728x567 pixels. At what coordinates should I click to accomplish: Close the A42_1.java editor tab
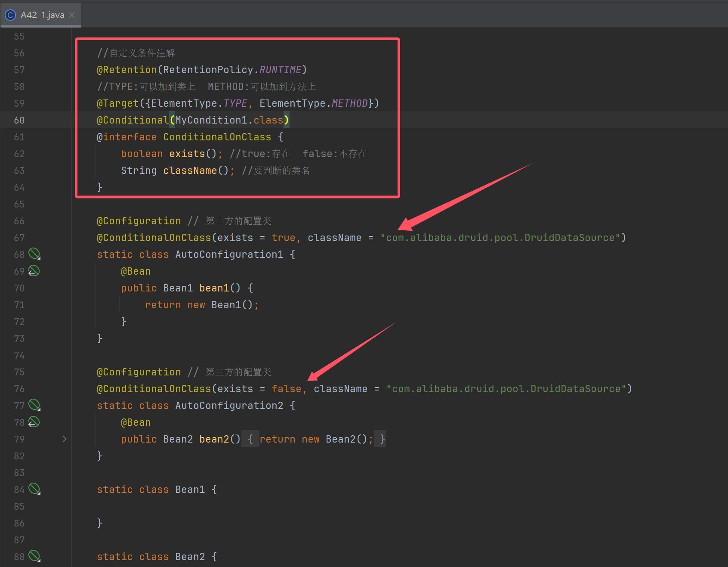[x=72, y=15]
